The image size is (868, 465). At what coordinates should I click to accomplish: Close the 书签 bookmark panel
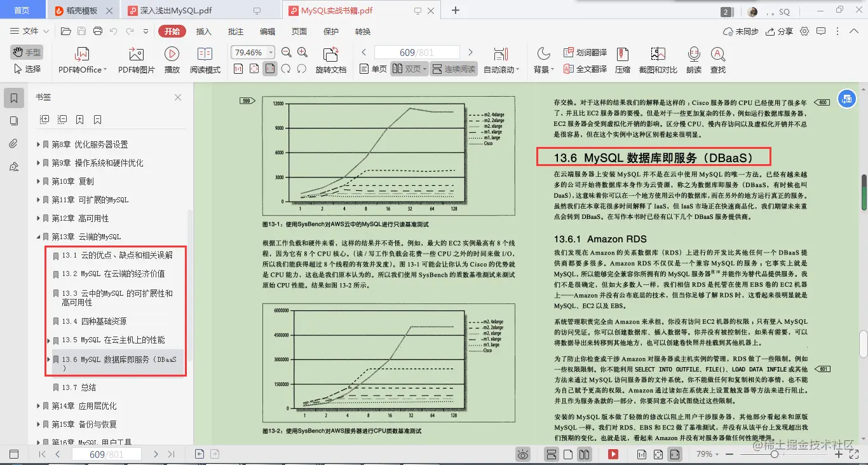pos(178,97)
